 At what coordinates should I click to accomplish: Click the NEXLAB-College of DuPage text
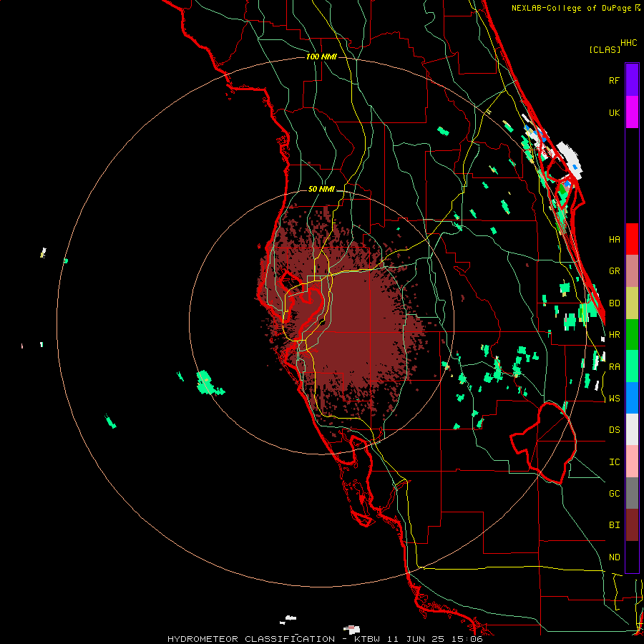(571, 8)
